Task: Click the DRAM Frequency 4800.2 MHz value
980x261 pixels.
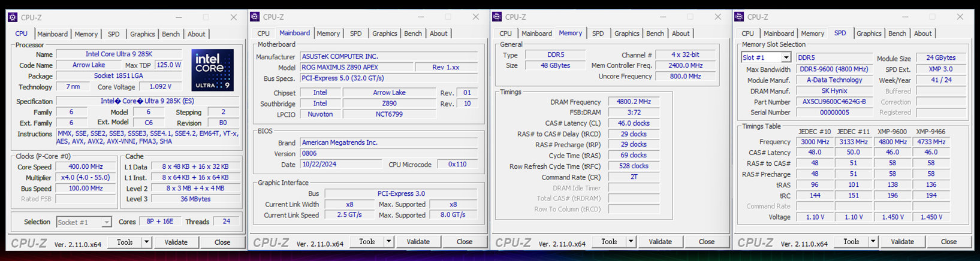Action: 634,102
